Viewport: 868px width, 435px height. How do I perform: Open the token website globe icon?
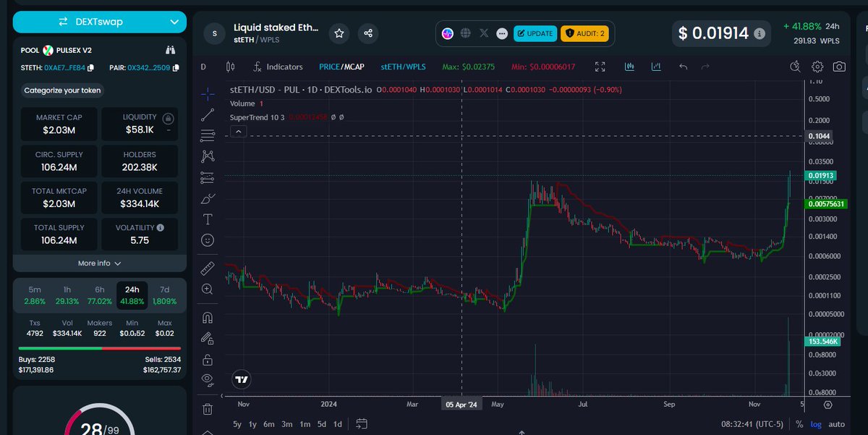point(467,33)
